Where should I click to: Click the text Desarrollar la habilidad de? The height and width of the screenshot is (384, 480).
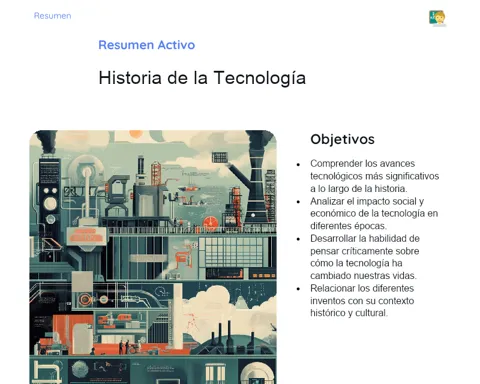(x=365, y=238)
